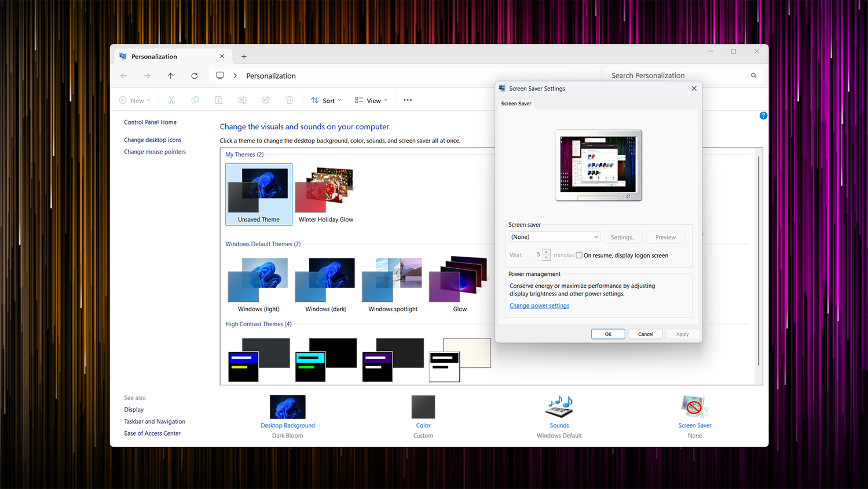Screen dimensions: 868x489
Task: Click the breadcrumb chevron before Personalization
Action: point(235,76)
